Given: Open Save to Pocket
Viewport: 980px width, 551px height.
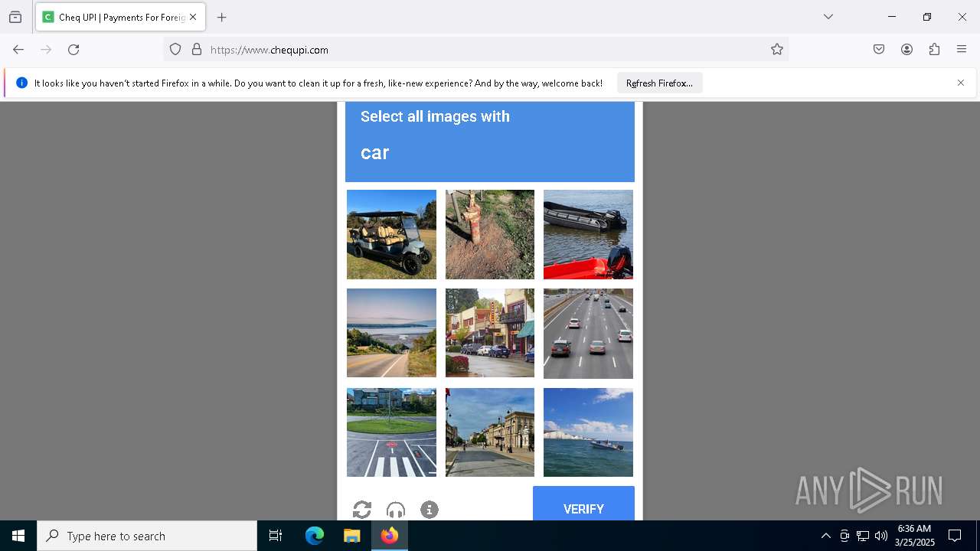Looking at the screenshot, I should coord(879,50).
